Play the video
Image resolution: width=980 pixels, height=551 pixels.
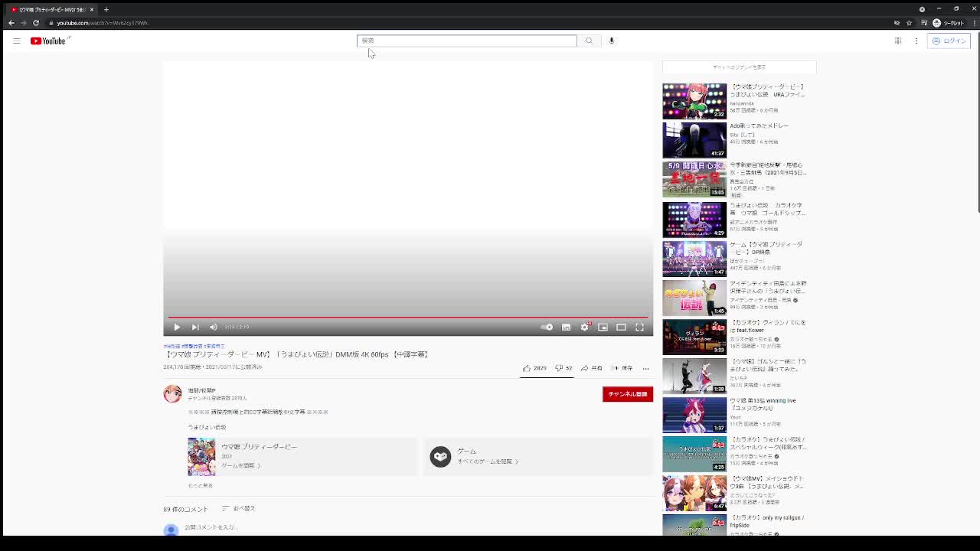[177, 327]
